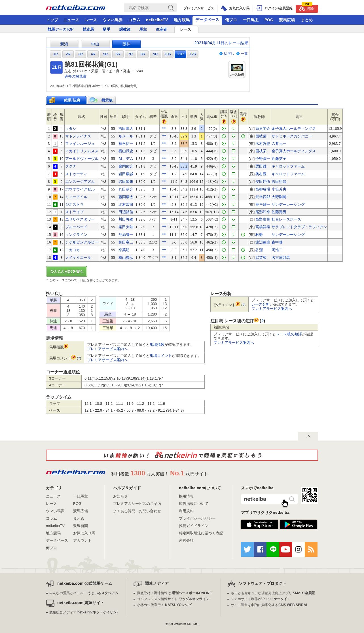Open 騎手 in the sub navigation
364x633 pixels.
click(106, 29)
